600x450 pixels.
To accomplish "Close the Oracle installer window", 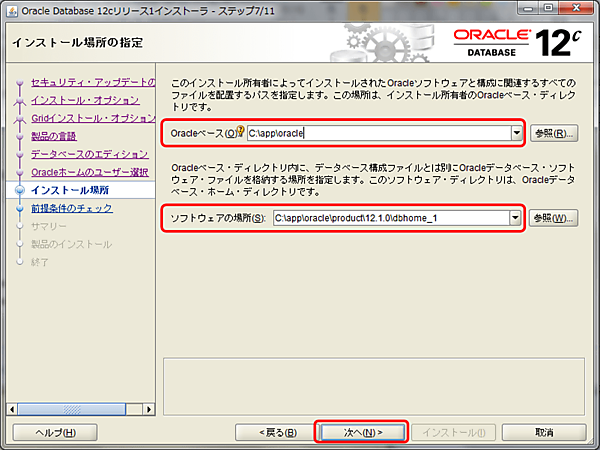I will [576, 9].
